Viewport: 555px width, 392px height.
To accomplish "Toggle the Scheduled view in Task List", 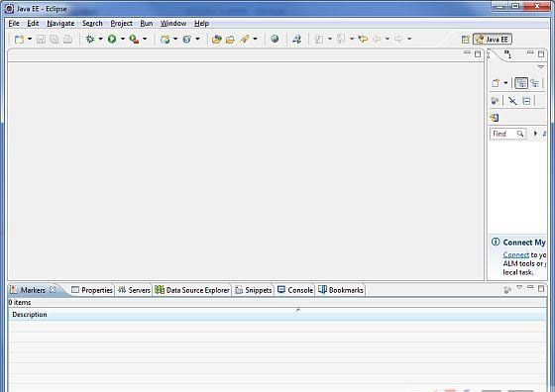I will (535, 83).
